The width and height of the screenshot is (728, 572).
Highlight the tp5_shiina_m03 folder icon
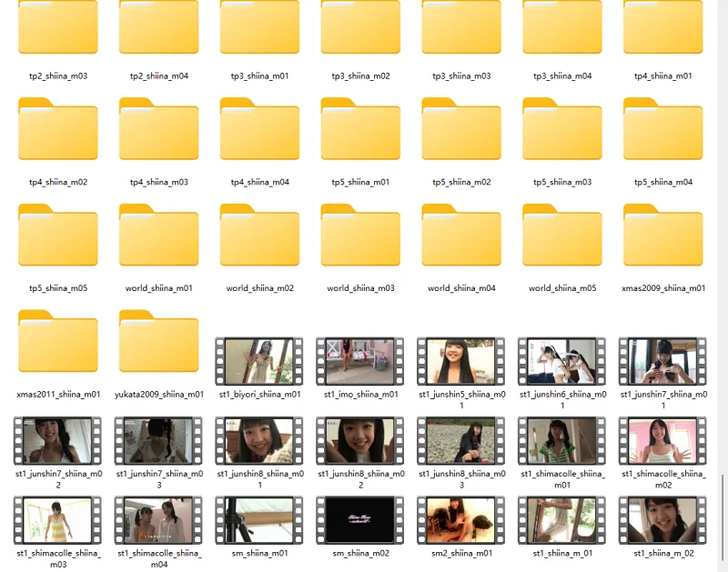point(562,128)
